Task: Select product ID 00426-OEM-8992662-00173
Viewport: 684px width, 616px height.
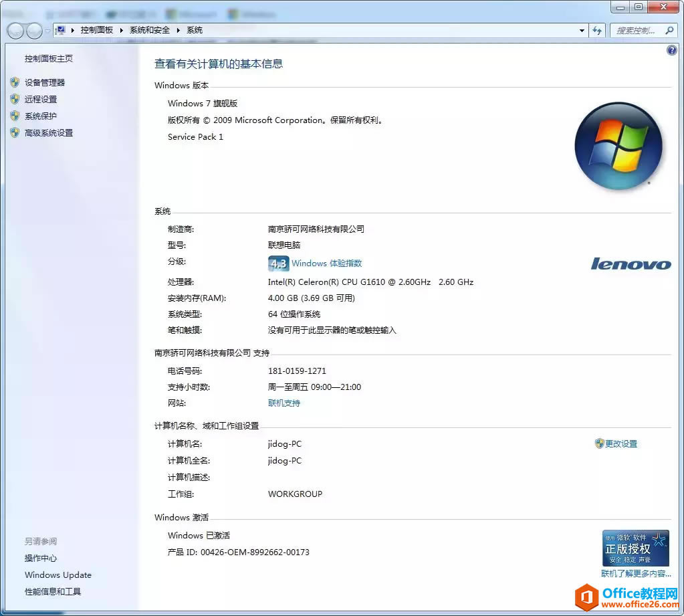Action: 255,552
